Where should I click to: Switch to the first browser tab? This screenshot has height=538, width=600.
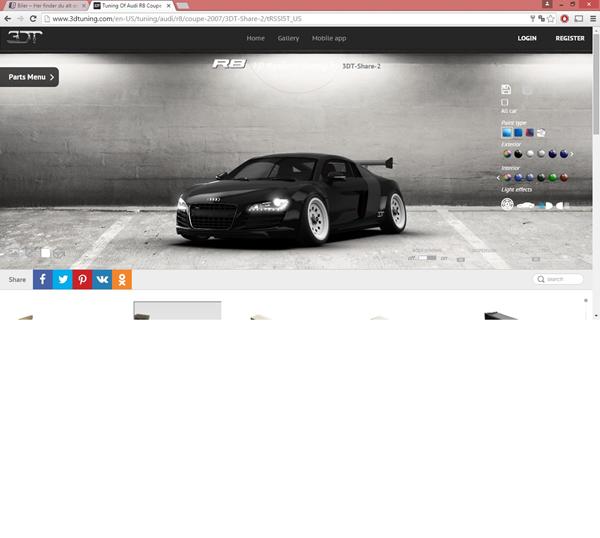coord(46,5)
